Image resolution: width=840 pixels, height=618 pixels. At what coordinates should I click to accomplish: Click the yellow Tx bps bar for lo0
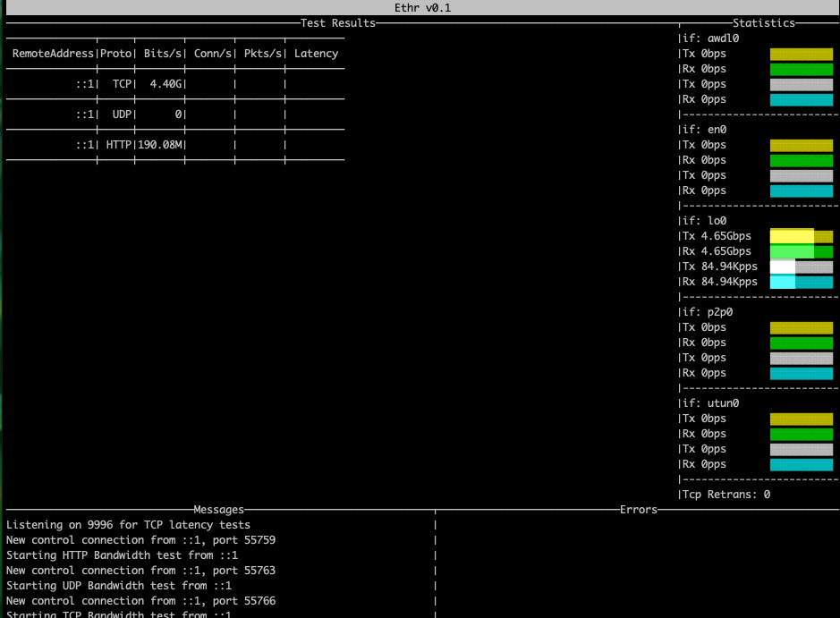coord(802,236)
